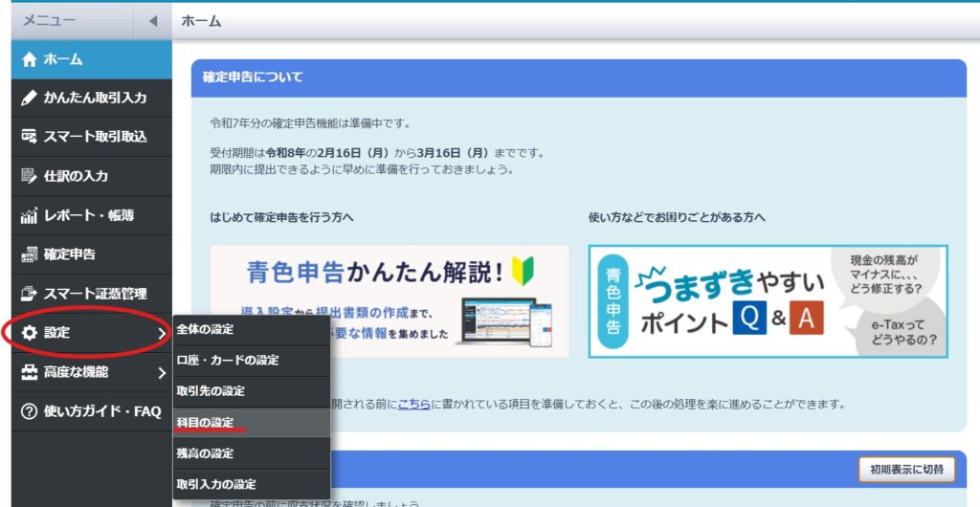The image size is (980, 507).
Task: Click the スマート証憑管理 document icon
Action: (29, 294)
